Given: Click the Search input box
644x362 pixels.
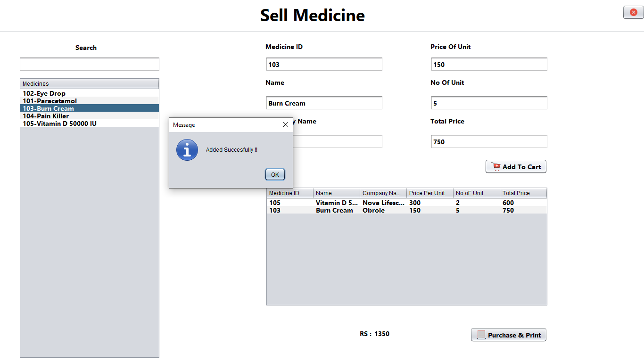Looking at the screenshot, I should pos(89,64).
